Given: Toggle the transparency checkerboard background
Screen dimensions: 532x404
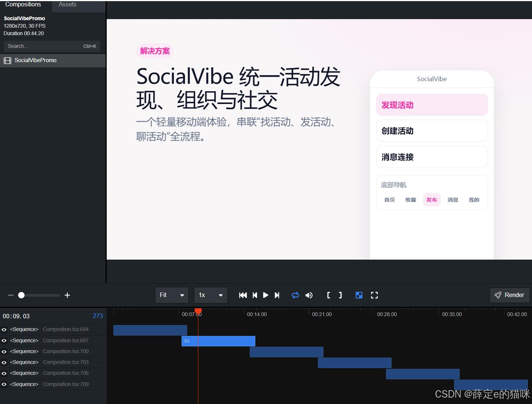Looking at the screenshot, I should (x=359, y=295).
